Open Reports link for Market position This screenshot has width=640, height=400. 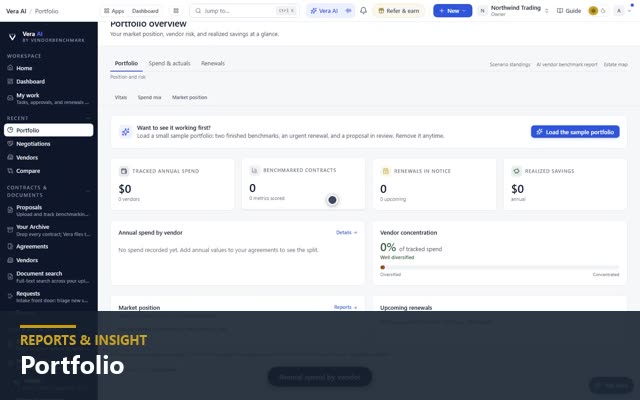click(x=345, y=307)
